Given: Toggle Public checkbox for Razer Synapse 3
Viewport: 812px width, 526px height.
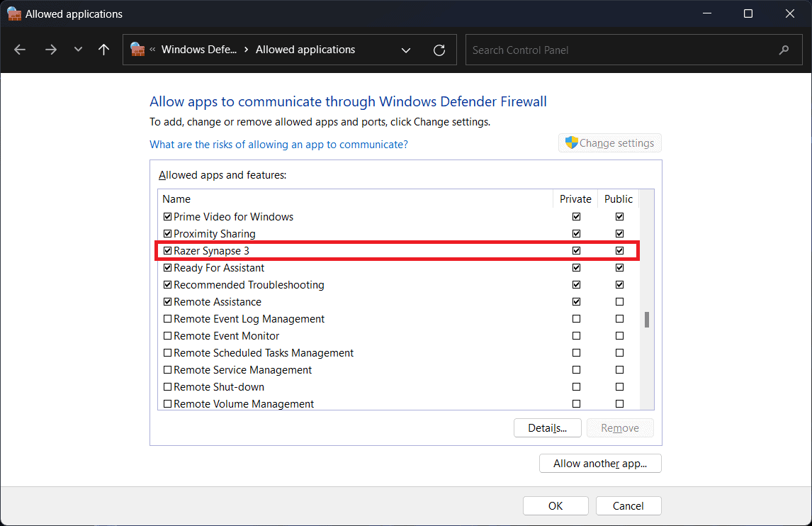Looking at the screenshot, I should pyautogui.click(x=619, y=251).
